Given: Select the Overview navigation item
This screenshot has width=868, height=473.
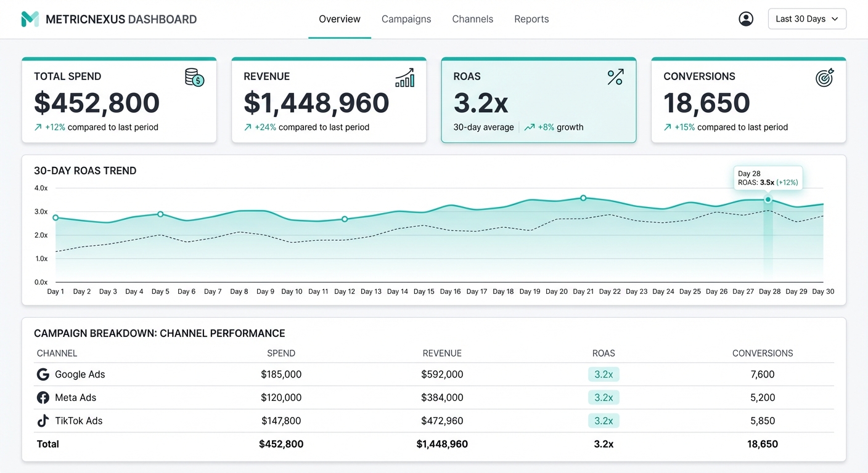Looking at the screenshot, I should (x=339, y=19).
